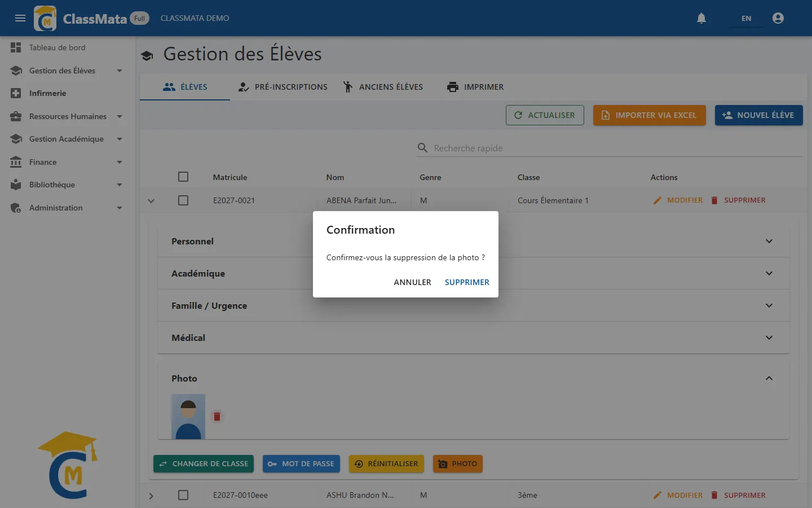
Task: Click the Administration shield icon
Action: (16, 208)
